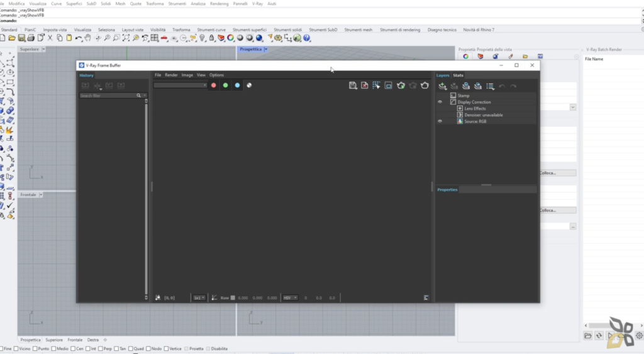Select the Denoiser: unavailable layer row
The height and width of the screenshot is (354, 644).
click(486, 115)
